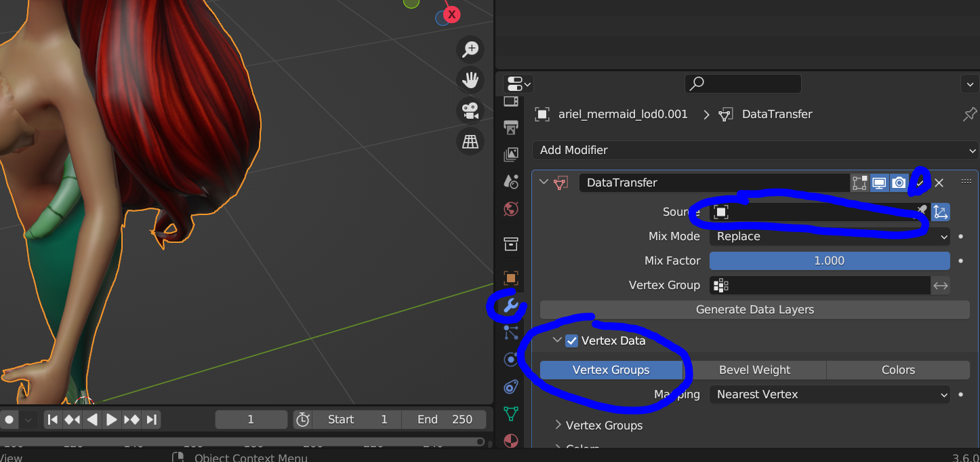Open the apply-modifier dropdown next to X
The width and height of the screenshot is (980, 462).
coord(920,182)
